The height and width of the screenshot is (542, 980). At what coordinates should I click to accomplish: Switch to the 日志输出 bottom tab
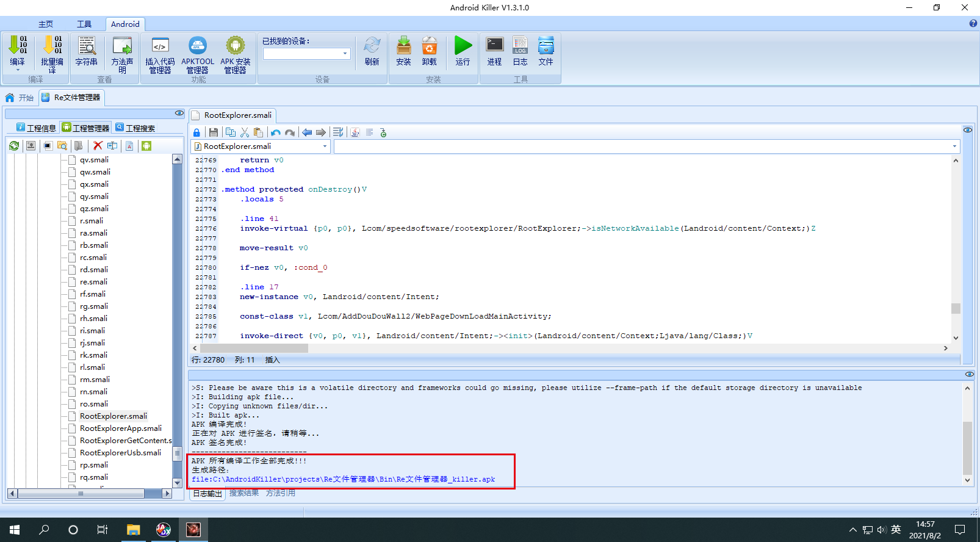pyautogui.click(x=207, y=494)
